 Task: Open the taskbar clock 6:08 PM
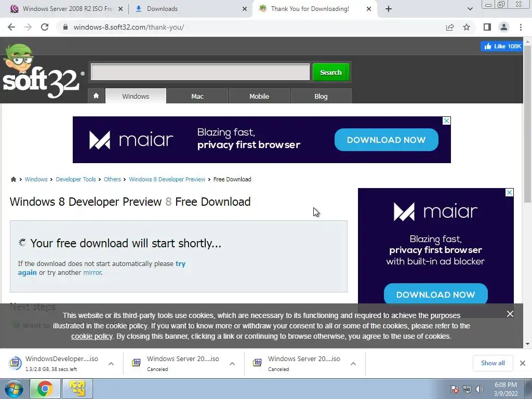[x=506, y=389]
